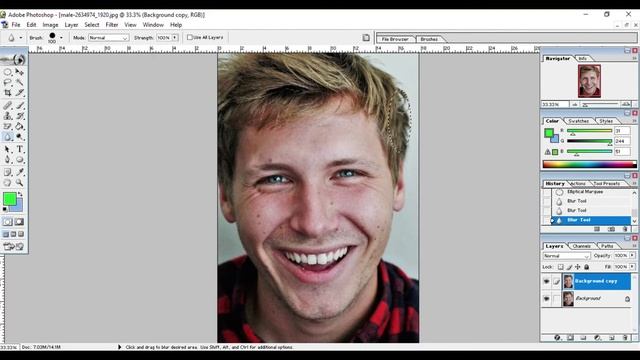The height and width of the screenshot is (360, 640).
Task: Select the Elliptical Marquee tool
Action: point(8,72)
